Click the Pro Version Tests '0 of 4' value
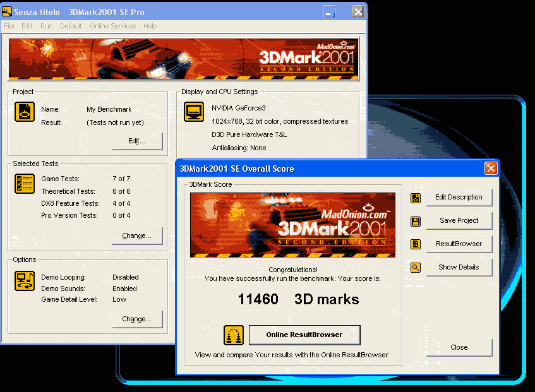The height and width of the screenshot is (392, 535). (x=121, y=215)
